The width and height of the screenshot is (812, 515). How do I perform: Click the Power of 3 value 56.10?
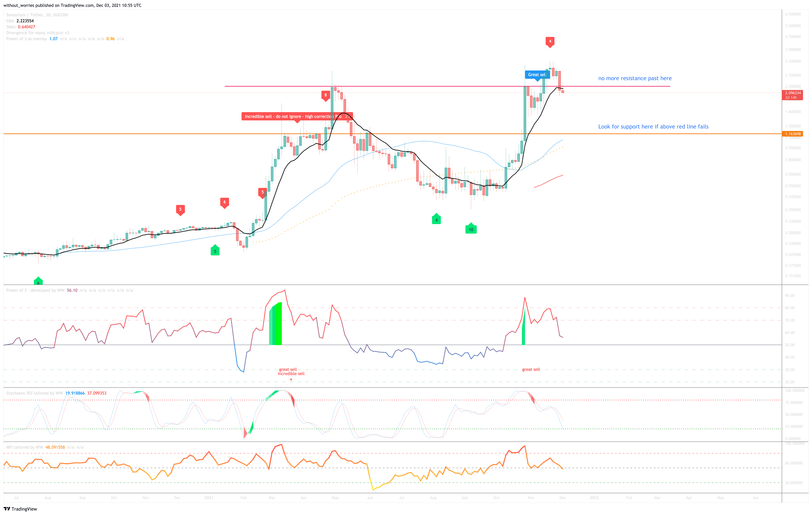(x=72, y=291)
